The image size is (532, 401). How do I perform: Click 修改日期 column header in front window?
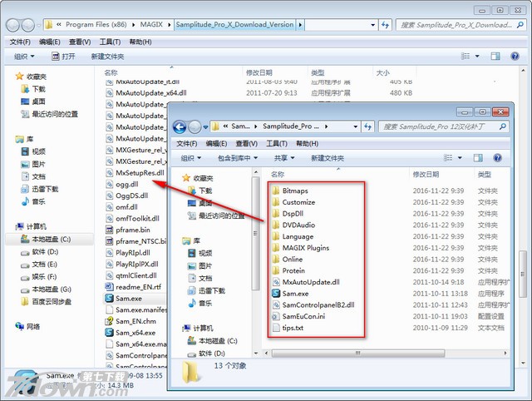[426, 175]
